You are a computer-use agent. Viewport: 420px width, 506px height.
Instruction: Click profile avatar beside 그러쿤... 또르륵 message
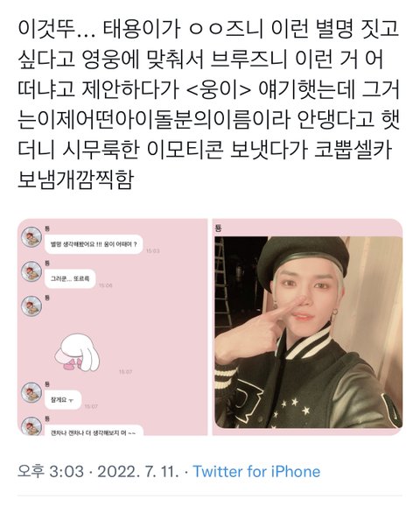click(31, 271)
